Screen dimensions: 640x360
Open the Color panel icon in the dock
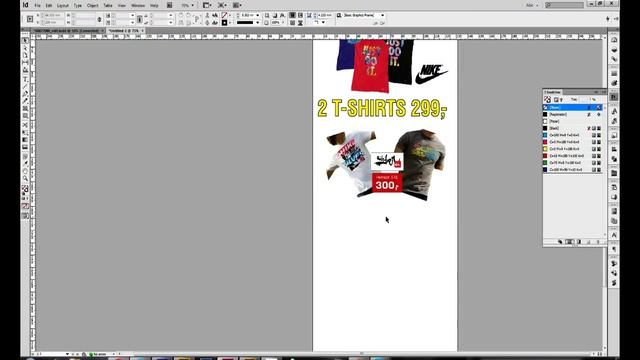[614, 83]
